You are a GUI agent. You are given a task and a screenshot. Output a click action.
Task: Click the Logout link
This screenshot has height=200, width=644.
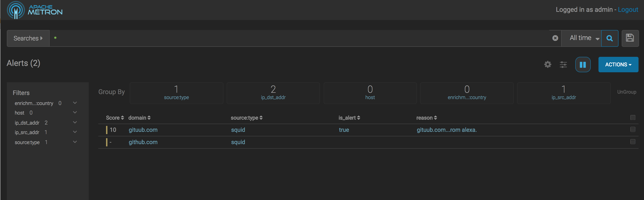[628, 10]
